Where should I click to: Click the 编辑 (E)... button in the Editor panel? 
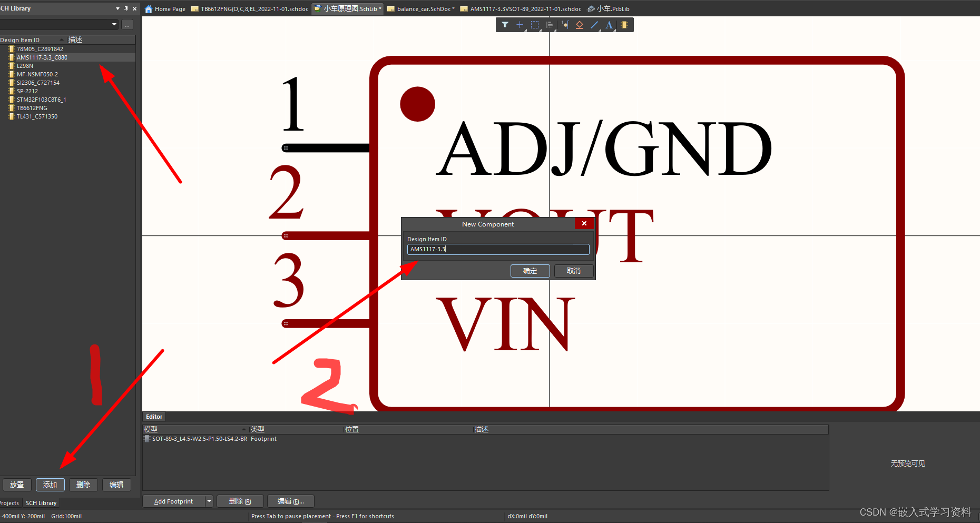coord(291,501)
